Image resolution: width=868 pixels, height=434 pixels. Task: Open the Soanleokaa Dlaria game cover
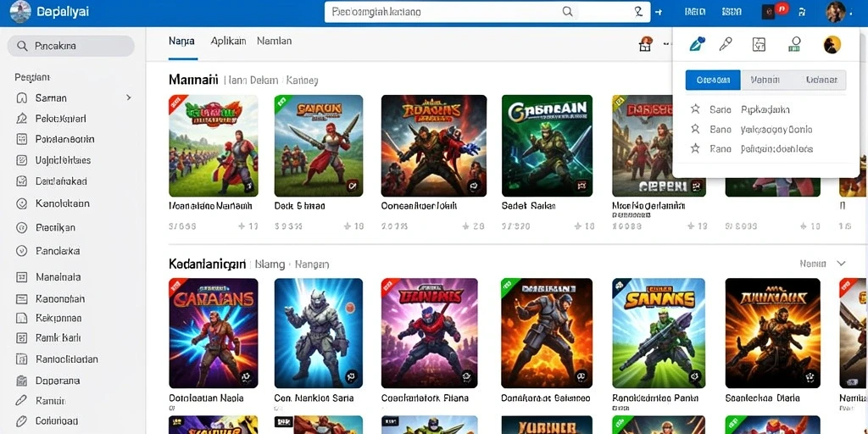pyautogui.click(x=773, y=333)
